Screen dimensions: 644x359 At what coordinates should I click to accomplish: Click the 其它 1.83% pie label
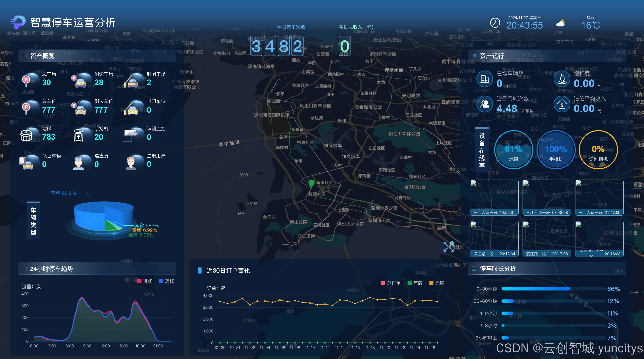[146, 225]
